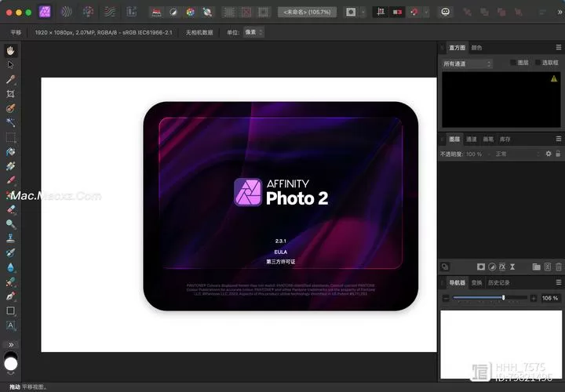The image size is (565, 392).
Task: Apply Auto White Balance icon
Action: coord(207,13)
